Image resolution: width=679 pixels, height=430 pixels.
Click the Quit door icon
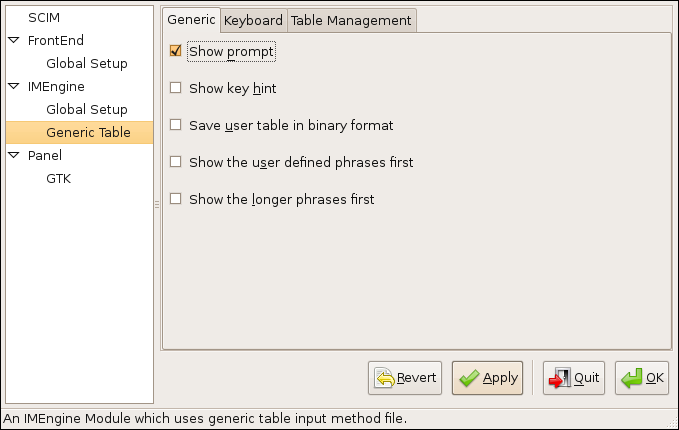pos(560,378)
